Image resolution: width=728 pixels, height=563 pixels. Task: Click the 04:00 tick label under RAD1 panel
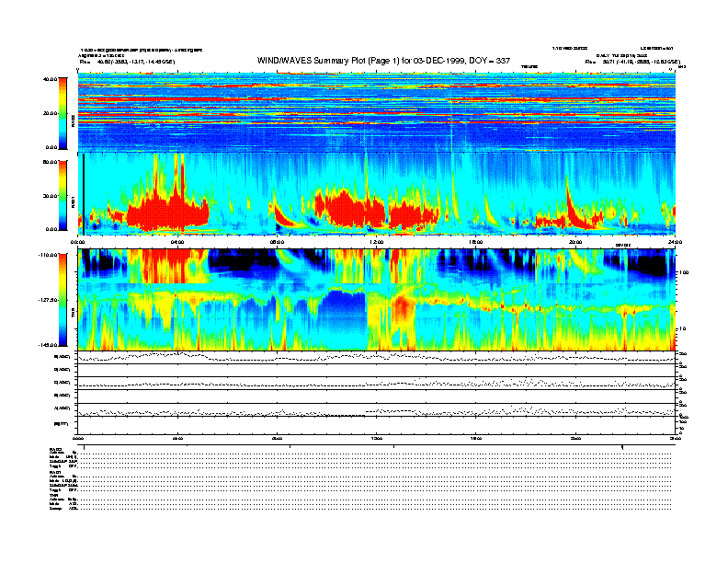(177, 242)
